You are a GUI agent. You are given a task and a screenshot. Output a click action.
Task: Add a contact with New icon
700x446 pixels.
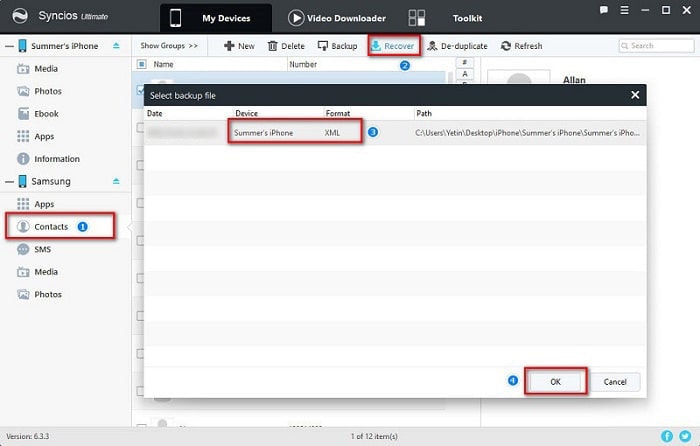pos(229,46)
